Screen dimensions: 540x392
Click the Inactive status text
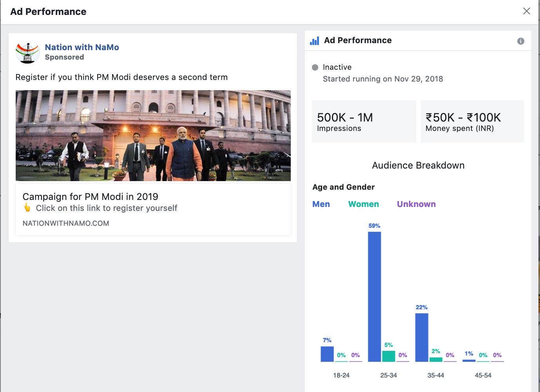pyautogui.click(x=337, y=67)
